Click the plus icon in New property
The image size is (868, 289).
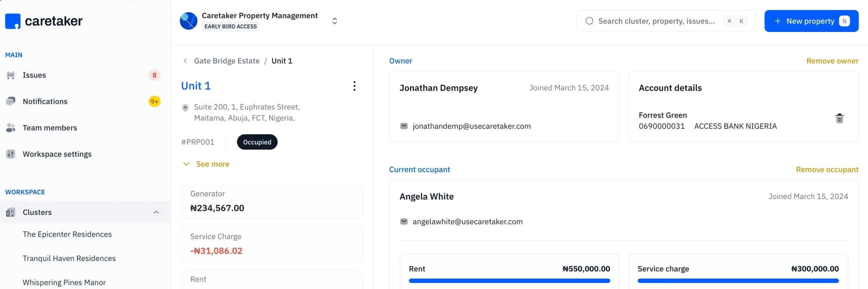pos(777,21)
